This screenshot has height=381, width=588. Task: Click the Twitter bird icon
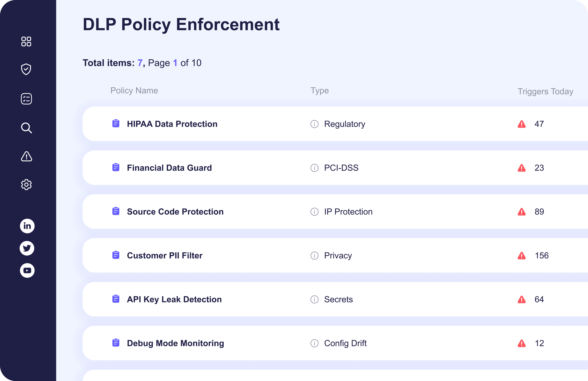point(27,248)
